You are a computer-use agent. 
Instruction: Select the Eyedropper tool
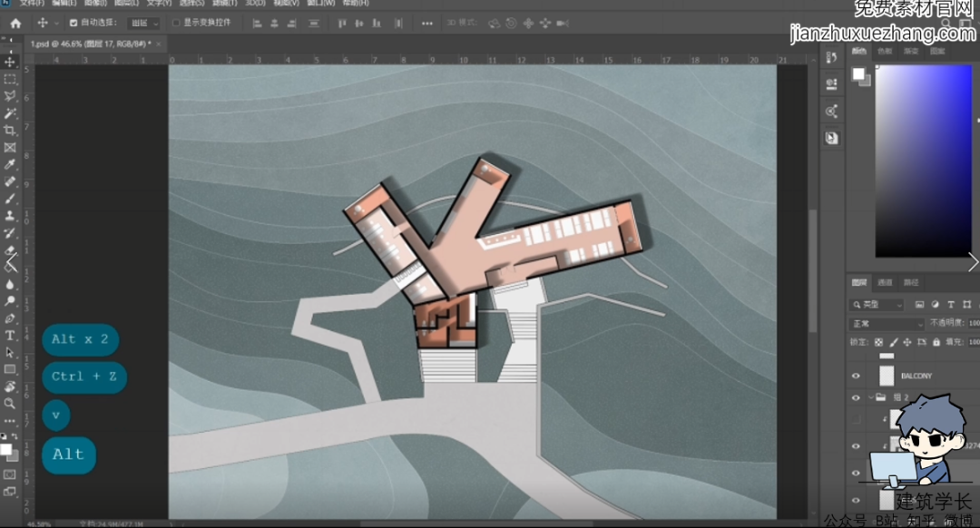[x=10, y=164]
